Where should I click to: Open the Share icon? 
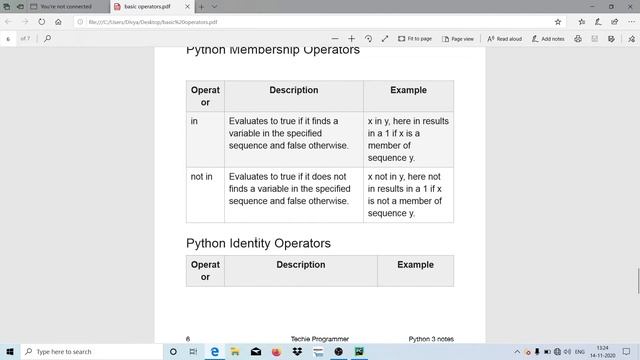click(615, 22)
